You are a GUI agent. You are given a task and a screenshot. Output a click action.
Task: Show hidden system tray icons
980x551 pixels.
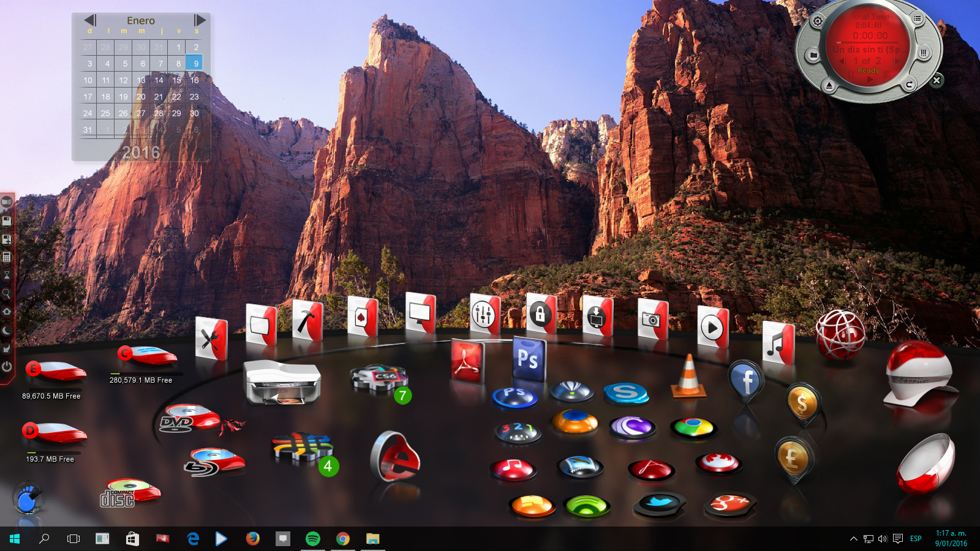coord(853,539)
